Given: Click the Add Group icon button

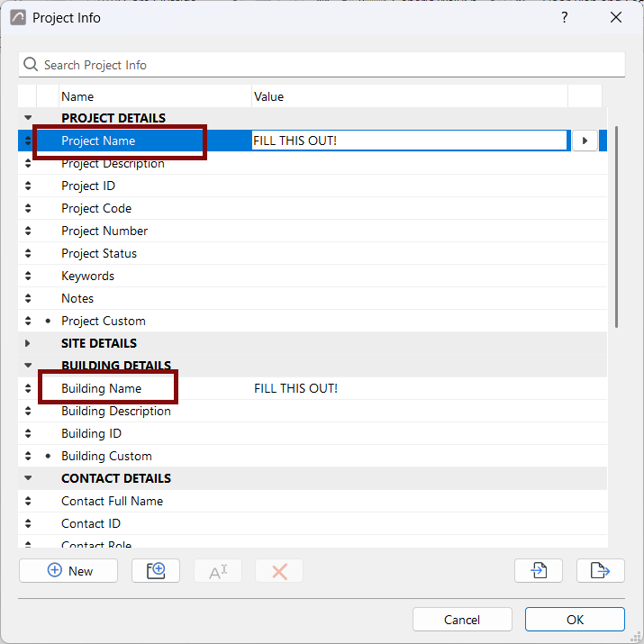Looking at the screenshot, I should click(156, 570).
